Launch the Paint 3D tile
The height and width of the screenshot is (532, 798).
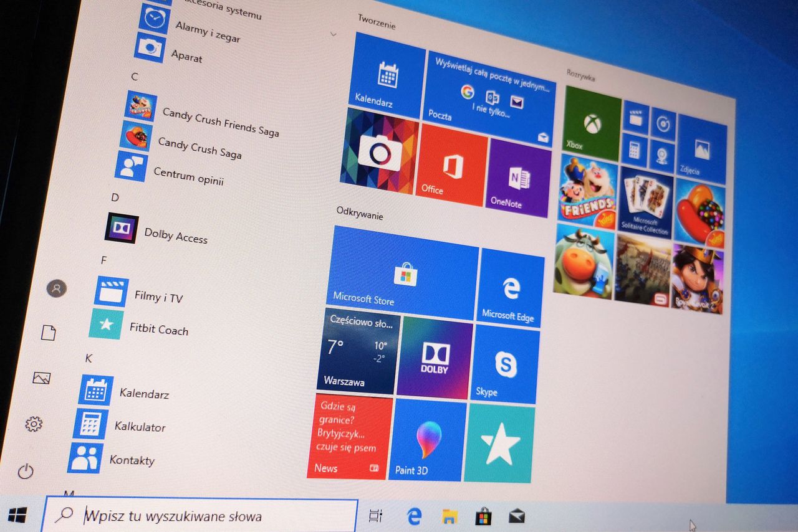click(426, 440)
